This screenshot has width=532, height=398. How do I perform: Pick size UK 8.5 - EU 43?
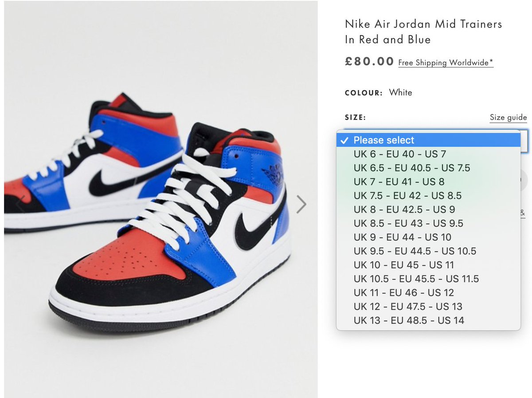tap(428, 223)
